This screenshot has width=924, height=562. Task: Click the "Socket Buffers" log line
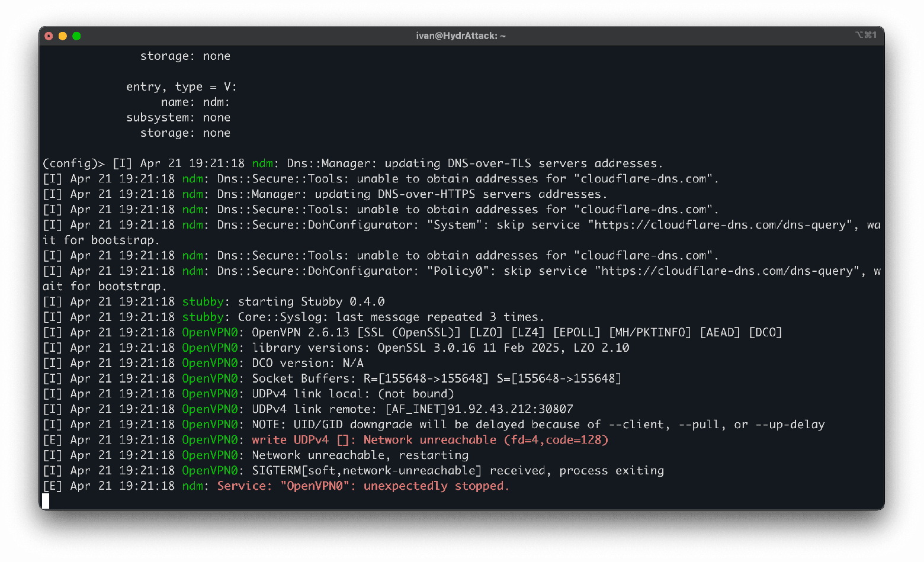click(437, 378)
